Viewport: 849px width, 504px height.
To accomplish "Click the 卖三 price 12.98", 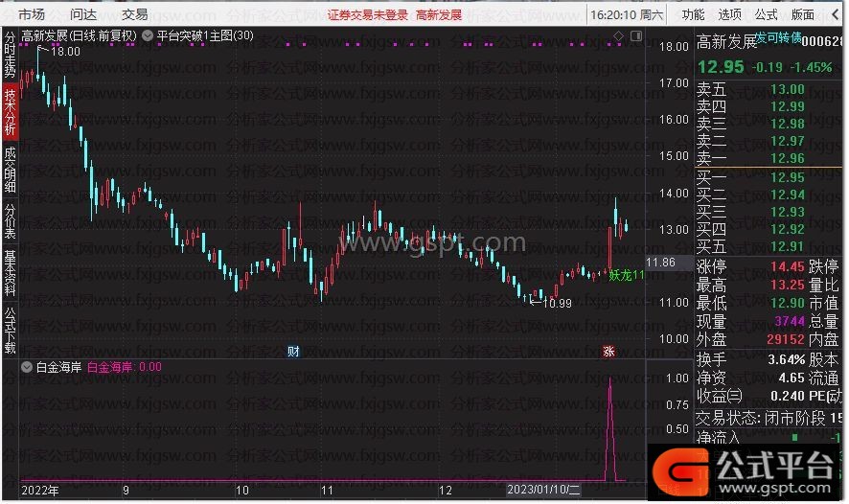I will 788,124.
